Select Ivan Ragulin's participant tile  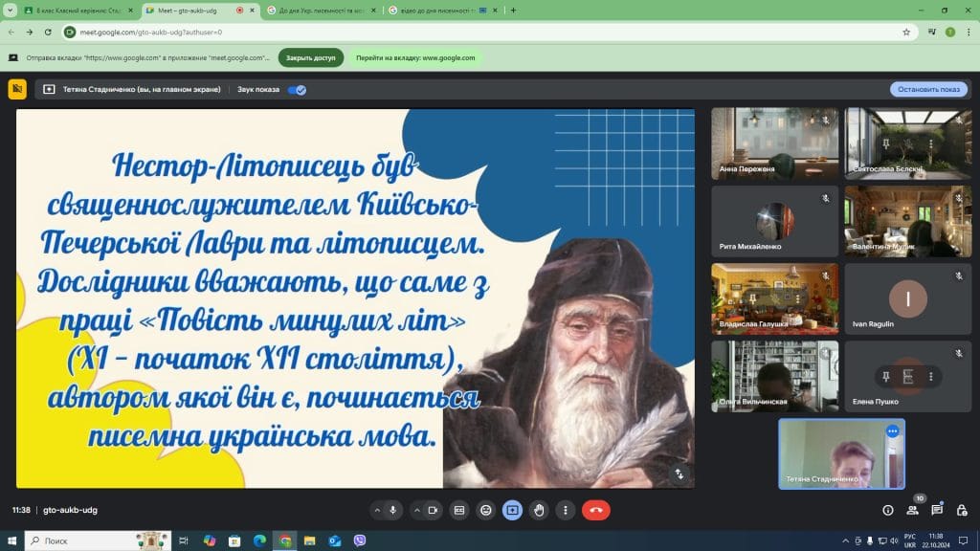[x=908, y=299]
